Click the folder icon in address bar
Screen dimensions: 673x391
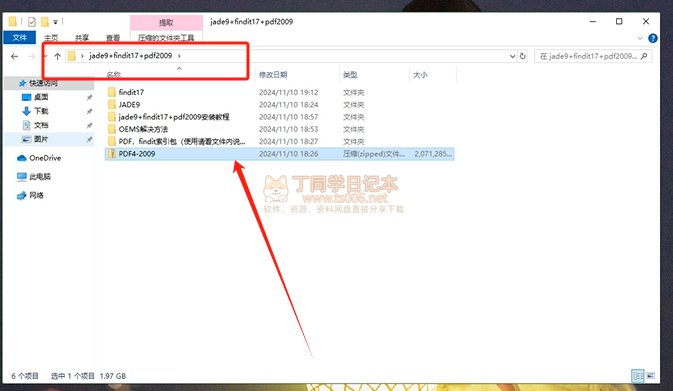tap(72, 56)
